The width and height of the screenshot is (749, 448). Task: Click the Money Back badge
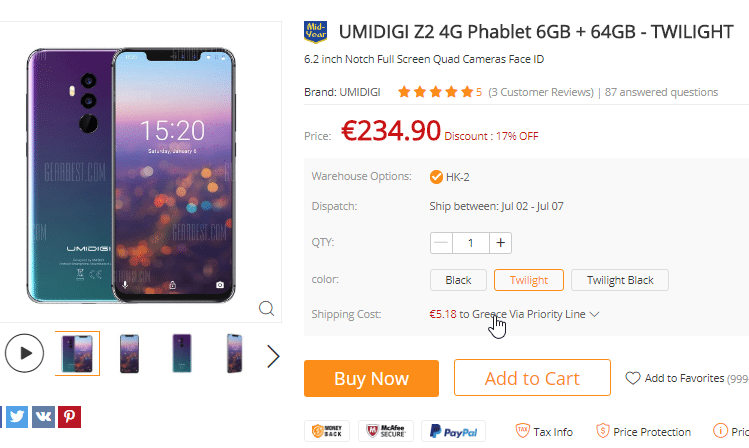coord(327,431)
